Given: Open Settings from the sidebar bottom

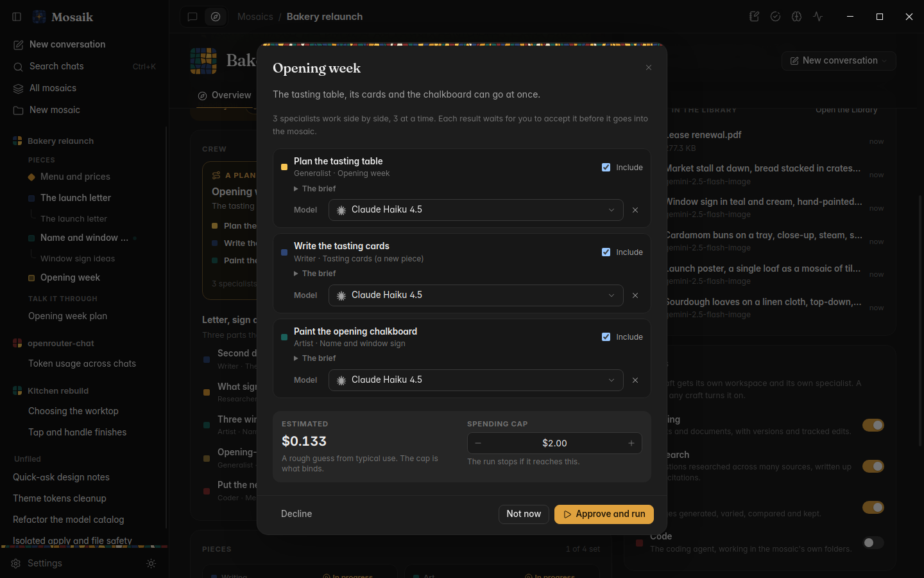Looking at the screenshot, I should click(x=37, y=563).
